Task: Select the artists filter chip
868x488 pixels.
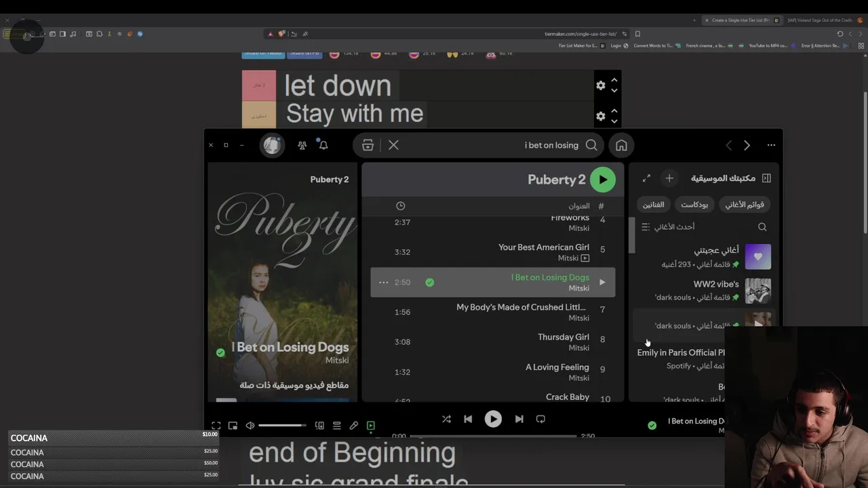Action: (654, 205)
